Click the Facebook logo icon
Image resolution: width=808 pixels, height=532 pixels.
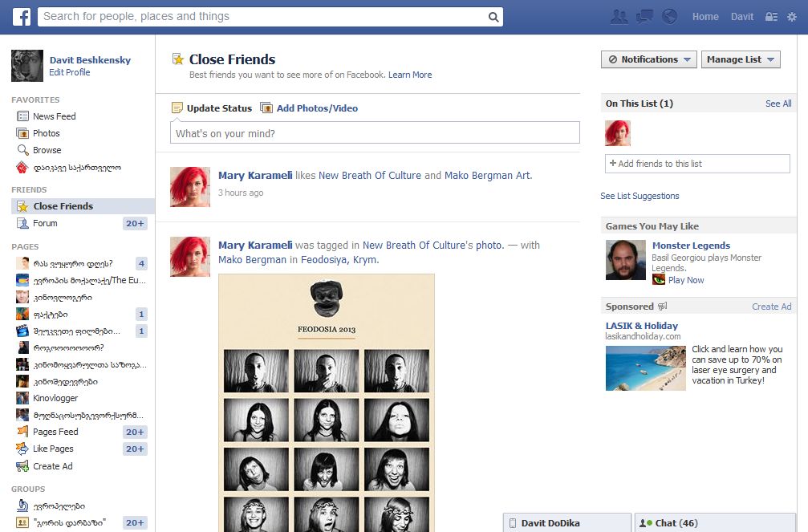tap(20, 16)
